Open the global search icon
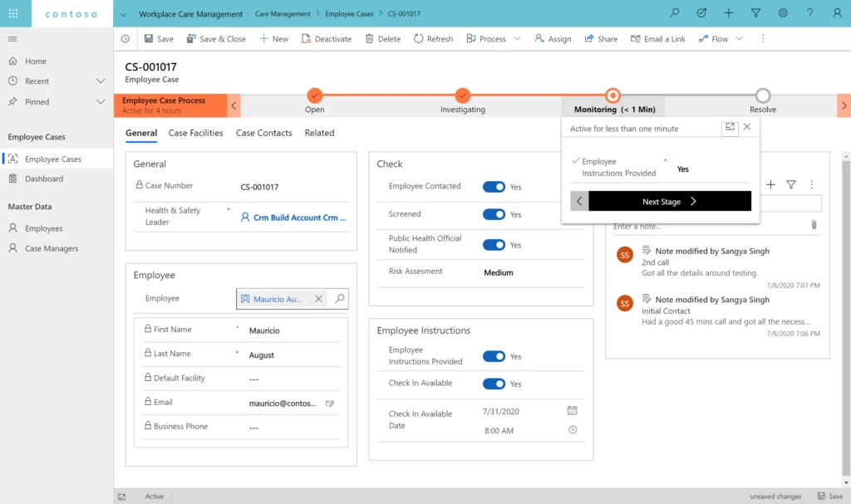 coord(674,13)
